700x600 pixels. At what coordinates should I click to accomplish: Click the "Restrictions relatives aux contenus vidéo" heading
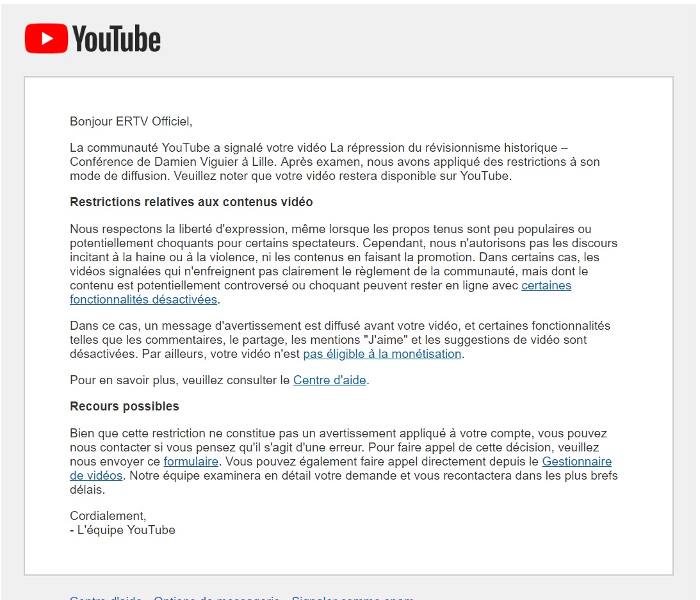191,202
